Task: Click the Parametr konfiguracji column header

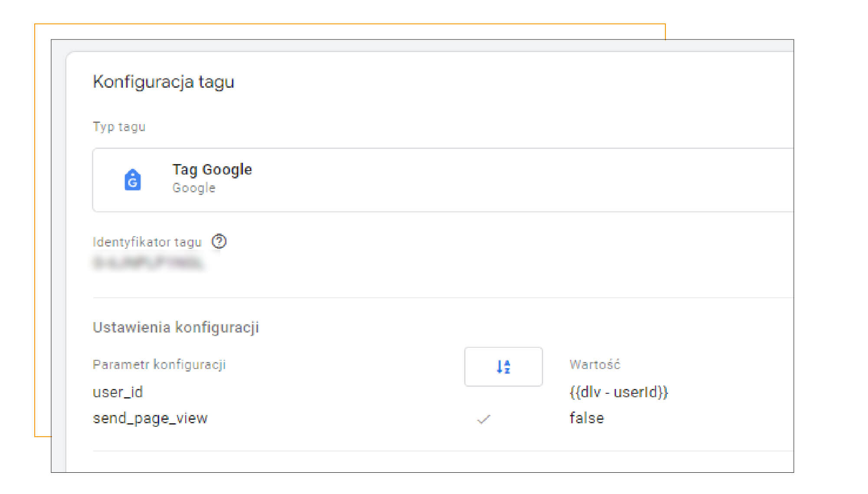Action: pyautogui.click(x=159, y=365)
